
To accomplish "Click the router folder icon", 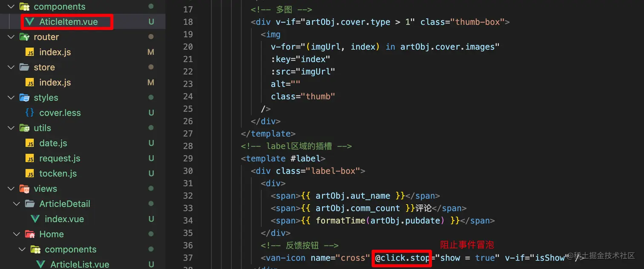I will coord(24,37).
